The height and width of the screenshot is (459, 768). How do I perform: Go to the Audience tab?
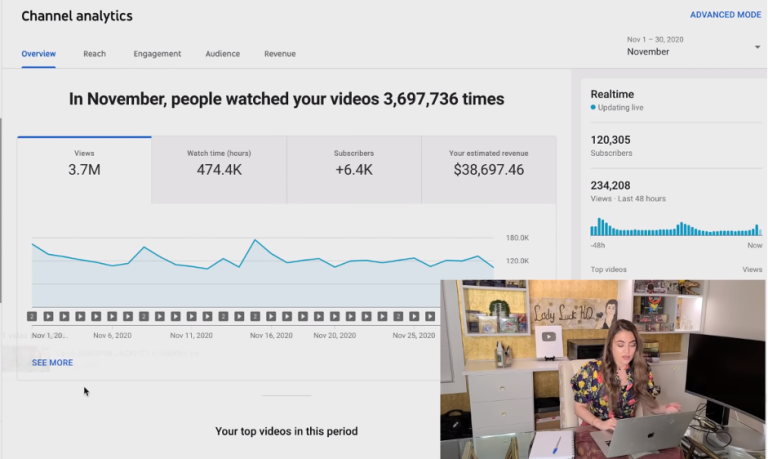click(x=222, y=54)
